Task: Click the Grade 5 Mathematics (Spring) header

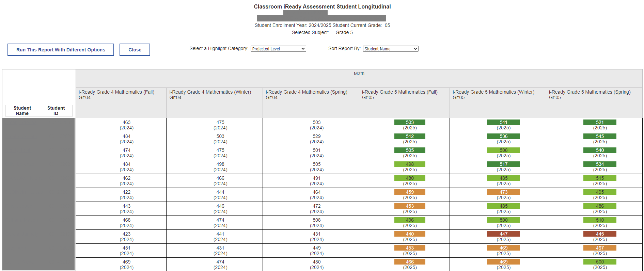Action: 594,103
